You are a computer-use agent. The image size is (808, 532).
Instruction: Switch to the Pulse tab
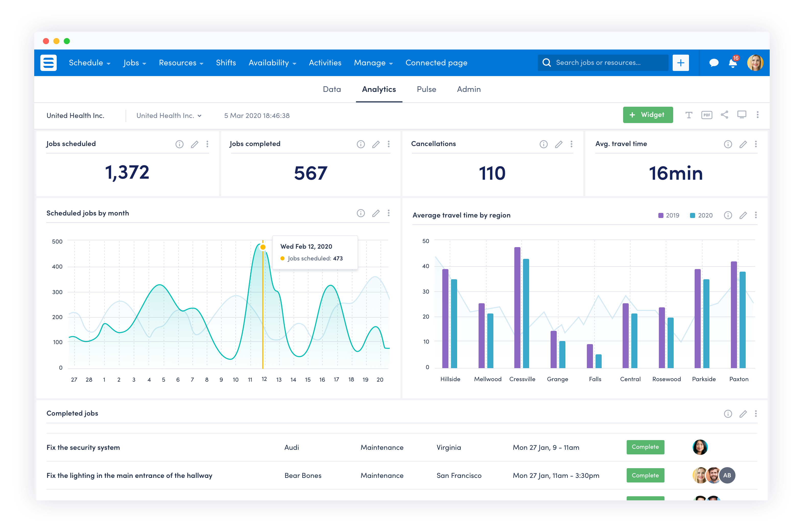coord(426,89)
